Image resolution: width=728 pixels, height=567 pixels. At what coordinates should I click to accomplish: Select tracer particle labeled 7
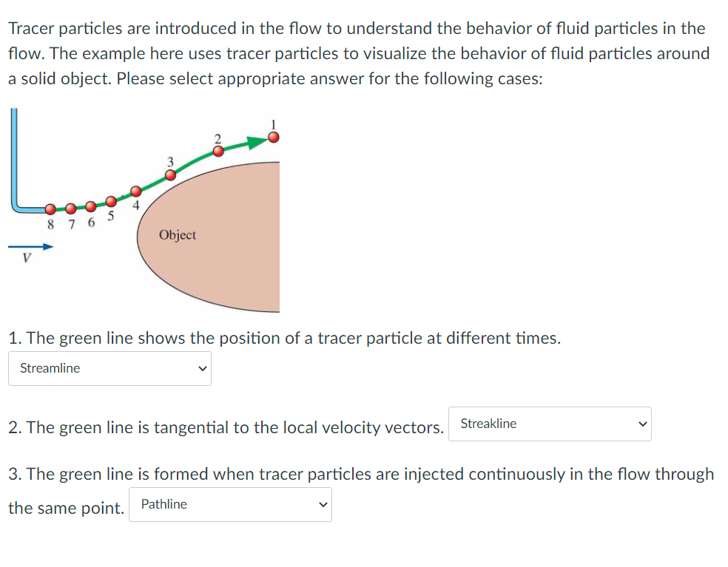point(71,208)
